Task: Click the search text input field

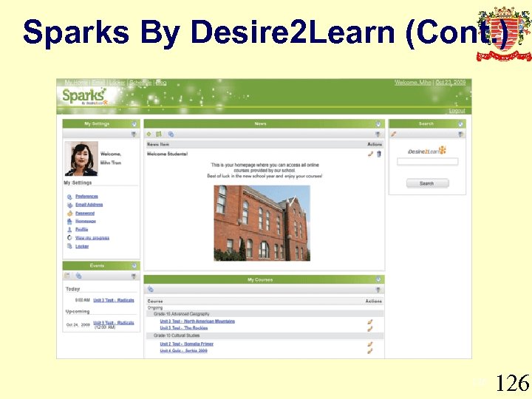Action: pyautogui.click(x=428, y=162)
